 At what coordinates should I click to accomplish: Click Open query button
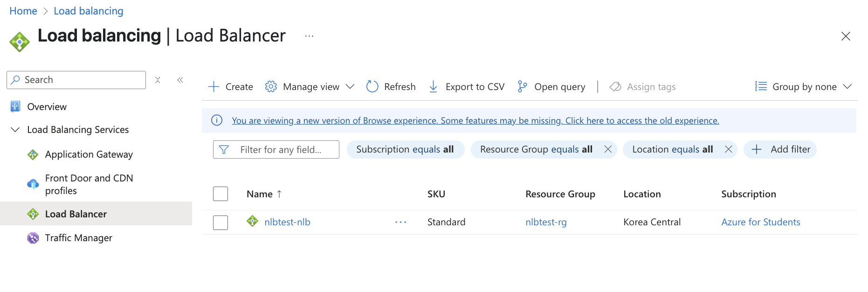coord(551,87)
